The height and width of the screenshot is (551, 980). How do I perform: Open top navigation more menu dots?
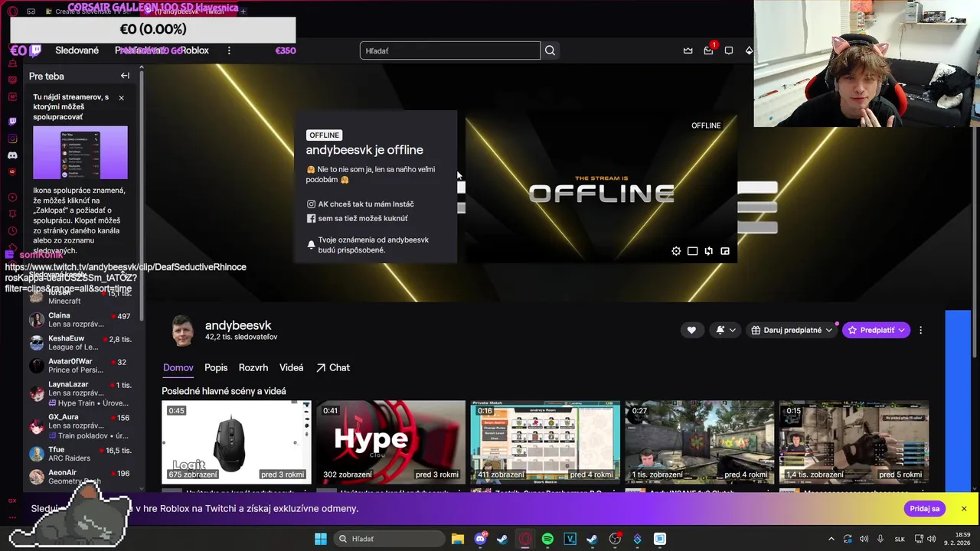tap(229, 51)
